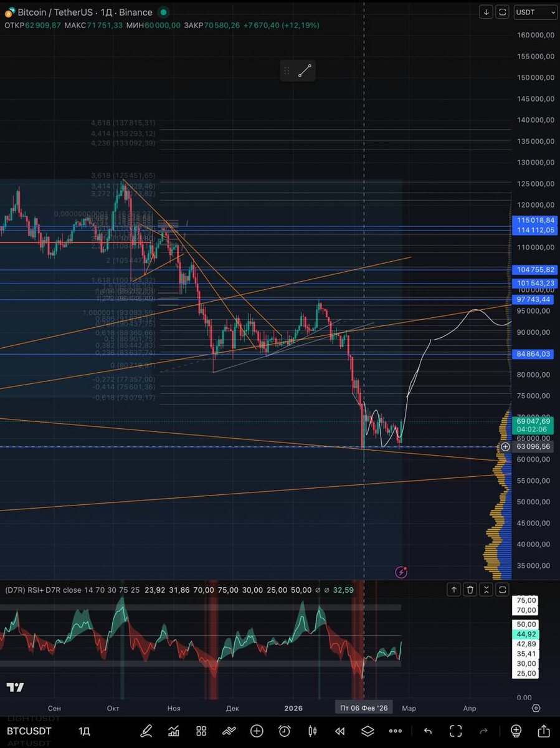Open the 1Д timeframe selector
The image size is (560, 748).
(x=84, y=731)
